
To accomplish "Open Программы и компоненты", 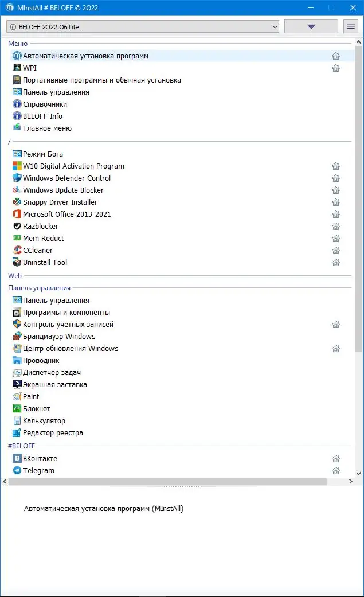I will coord(66,312).
